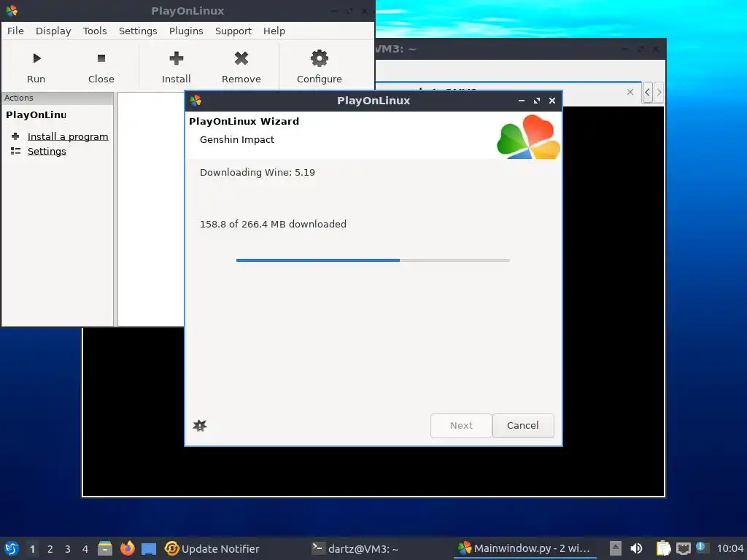
Task: Open the taskbar start menu icon
Action: [12, 548]
